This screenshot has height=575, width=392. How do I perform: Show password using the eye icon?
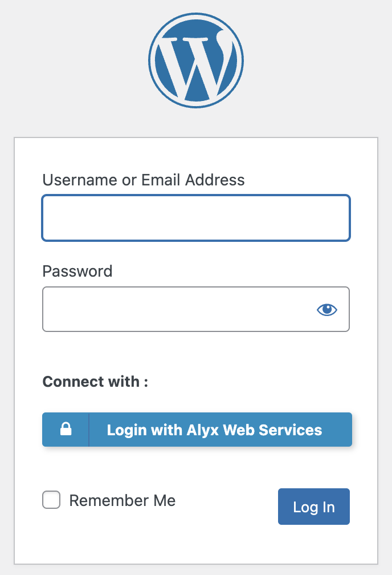point(327,310)
